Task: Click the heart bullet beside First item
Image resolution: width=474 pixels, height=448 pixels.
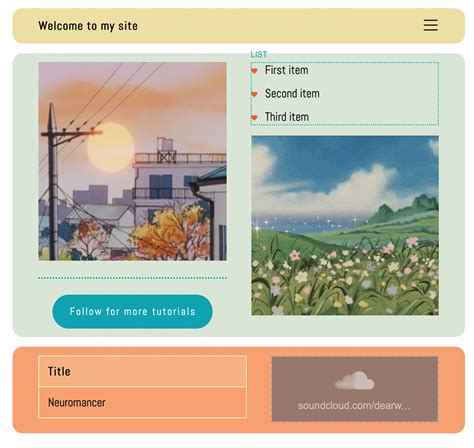Action: (254, 71)
